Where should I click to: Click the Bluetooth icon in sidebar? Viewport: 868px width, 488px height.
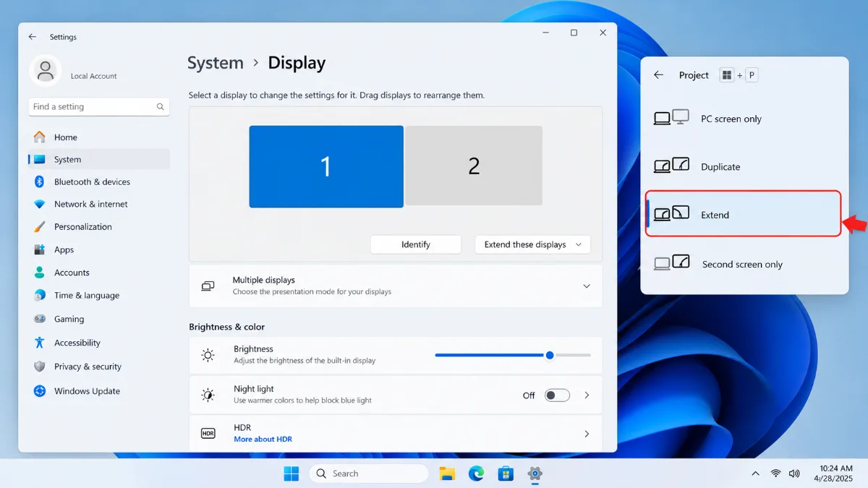tap(40, 181)
